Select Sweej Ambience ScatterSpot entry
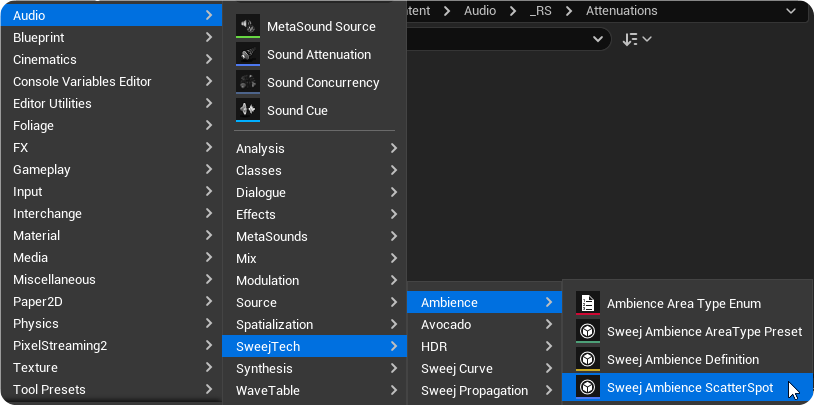This screenshot has height=405, width=814. click(687, 387)
